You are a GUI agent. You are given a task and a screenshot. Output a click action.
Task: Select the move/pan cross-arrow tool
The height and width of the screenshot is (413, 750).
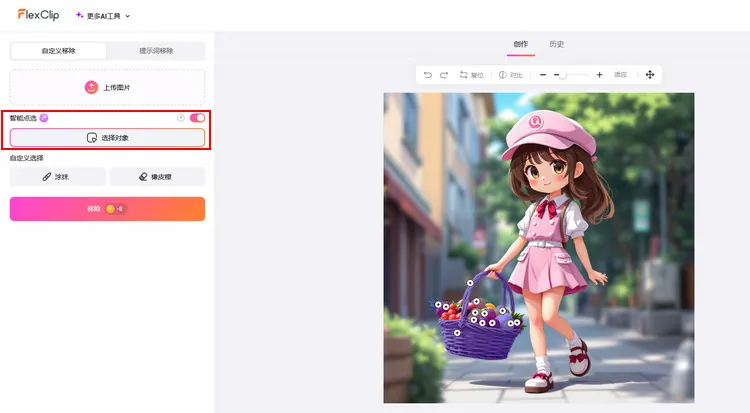[x=650, y=75]
